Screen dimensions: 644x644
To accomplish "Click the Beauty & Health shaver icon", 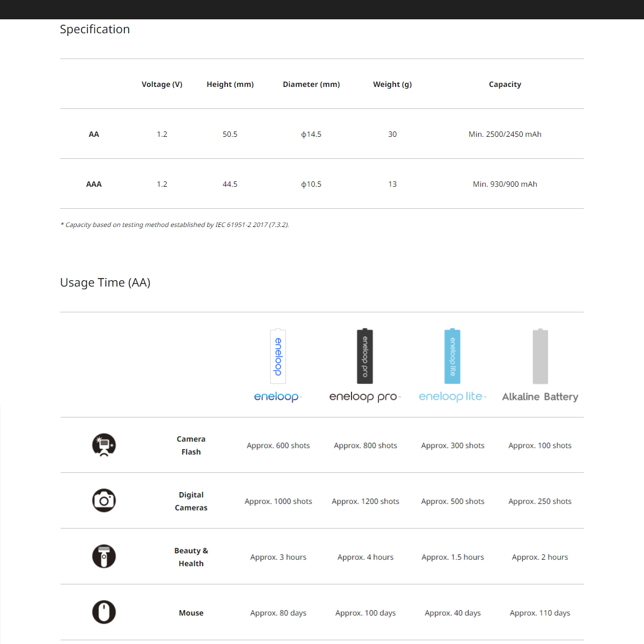I will click(x=104, y=557).
